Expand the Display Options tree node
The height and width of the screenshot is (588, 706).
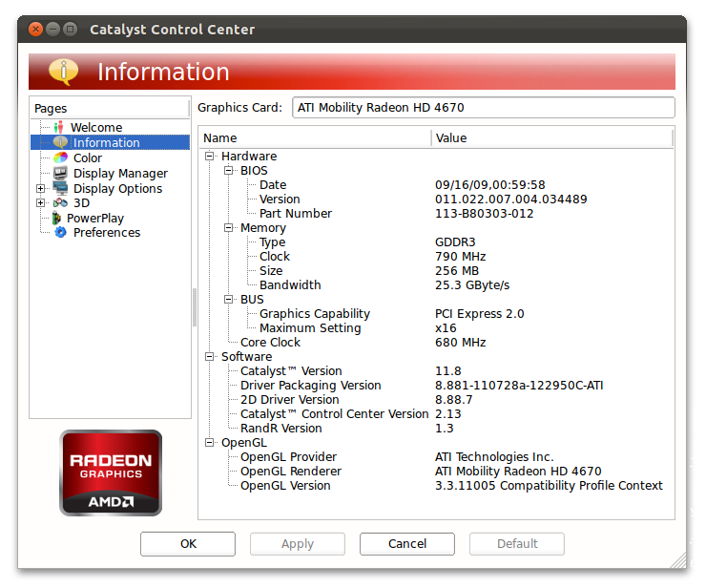click(x=40, y=188)
